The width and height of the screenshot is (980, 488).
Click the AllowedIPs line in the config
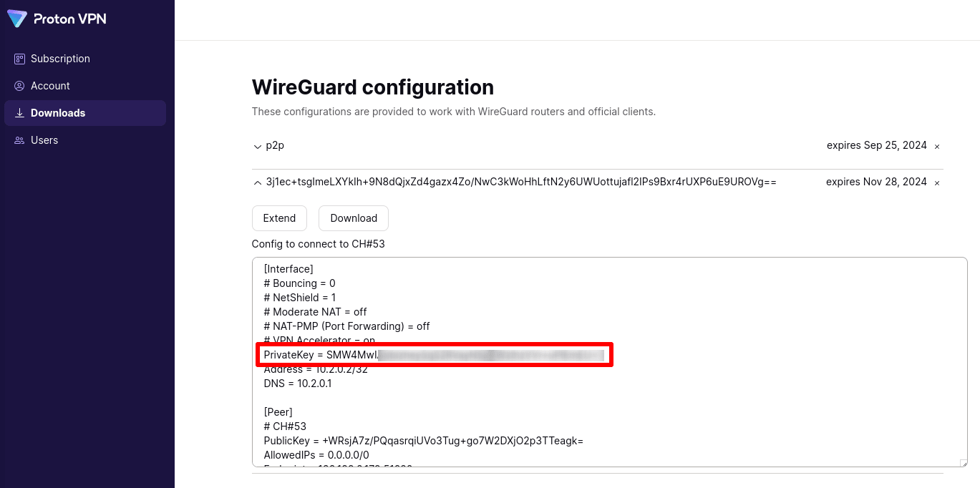pyautogui.click(x=316, y=455)
